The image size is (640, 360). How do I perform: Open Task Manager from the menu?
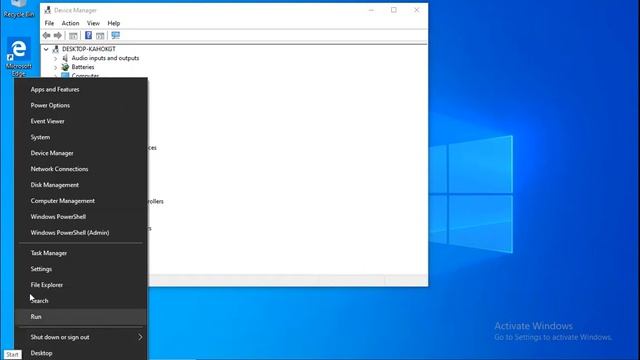[x=81, y=253]
